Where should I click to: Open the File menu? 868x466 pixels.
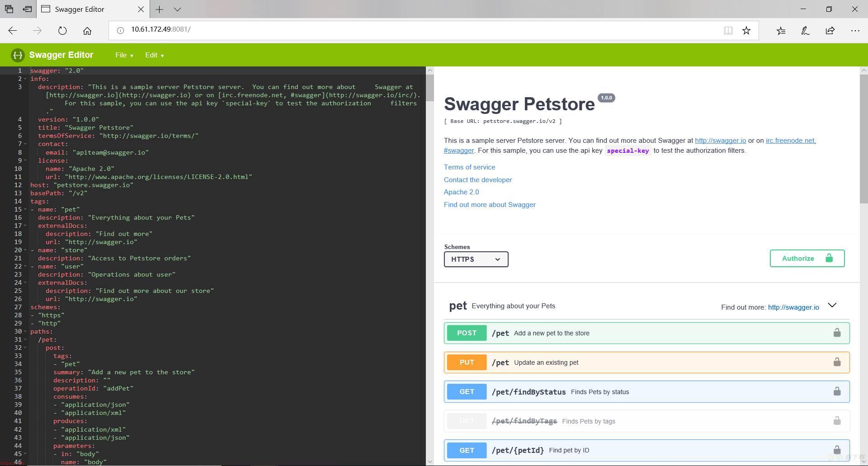point(124,55)
